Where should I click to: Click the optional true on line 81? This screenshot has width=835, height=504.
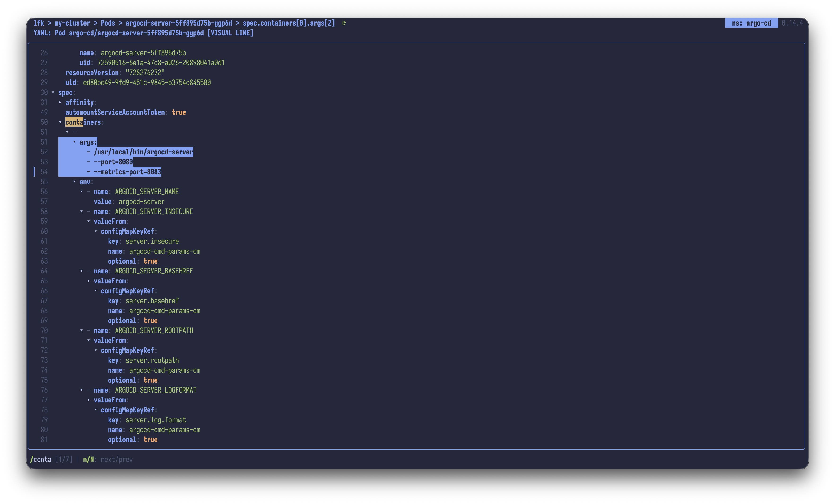click(132, 440)
